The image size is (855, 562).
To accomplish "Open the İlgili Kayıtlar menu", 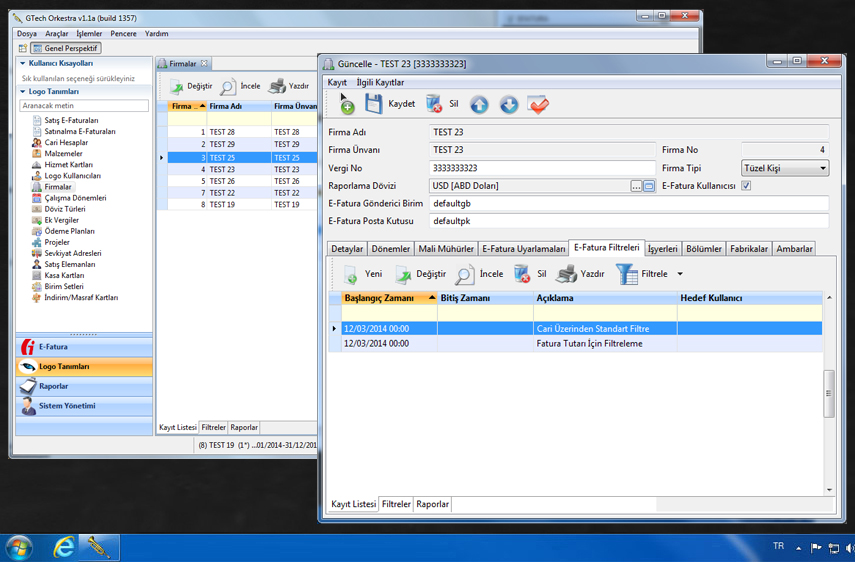I will tap(380, 82).
